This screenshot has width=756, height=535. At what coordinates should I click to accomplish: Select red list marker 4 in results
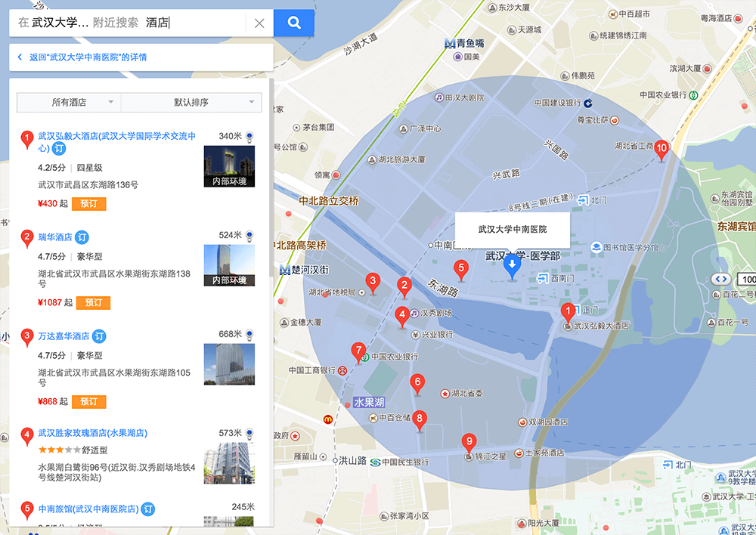pyautogui.click(x=27, y=436)
